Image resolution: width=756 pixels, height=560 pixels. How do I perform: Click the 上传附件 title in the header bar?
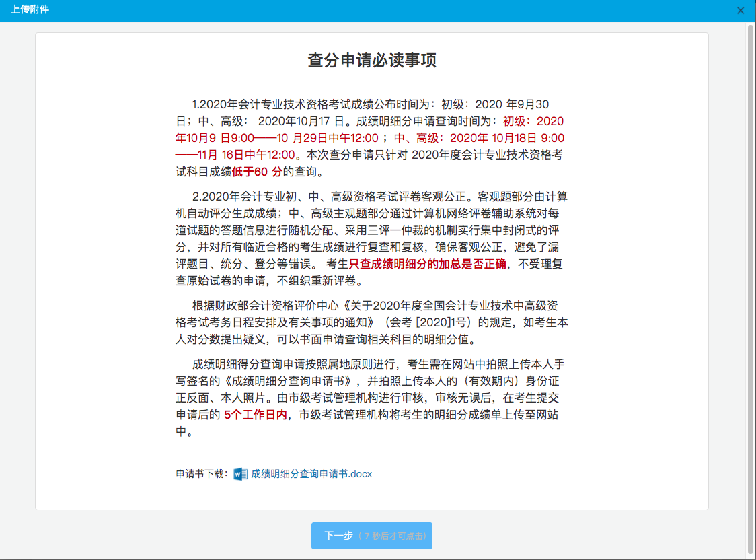[30, 10]
